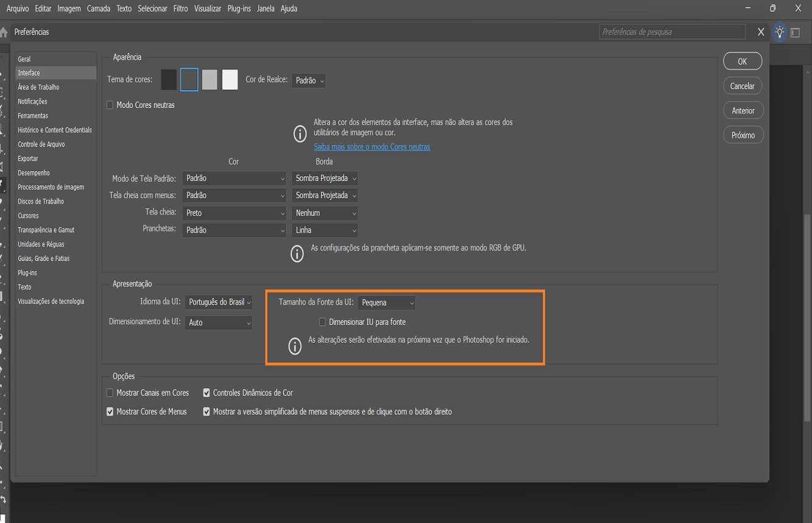Click the Saiba mais sobre Cores neutras link

(372, 146)
